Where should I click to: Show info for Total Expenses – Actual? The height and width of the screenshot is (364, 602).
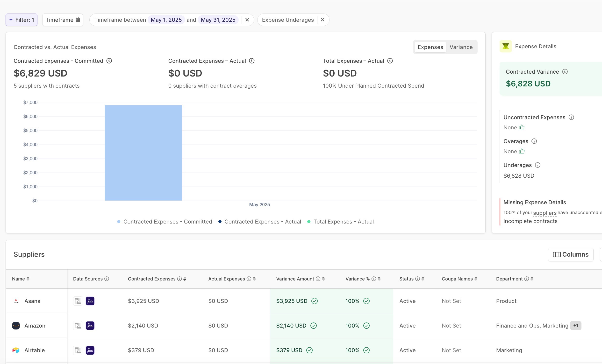pos(390,61)
